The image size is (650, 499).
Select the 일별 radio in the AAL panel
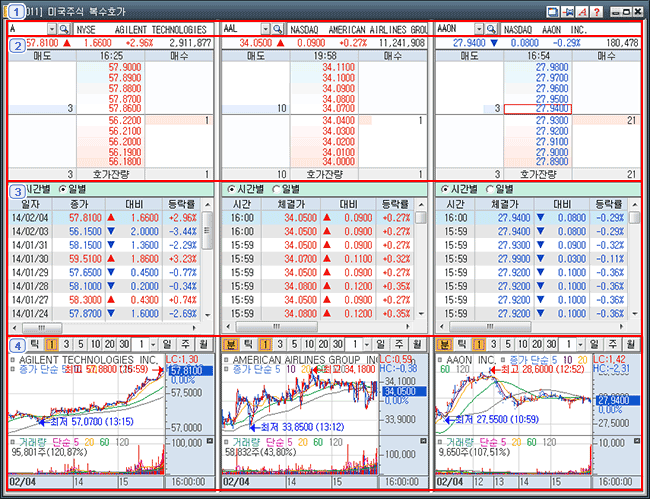276,189
